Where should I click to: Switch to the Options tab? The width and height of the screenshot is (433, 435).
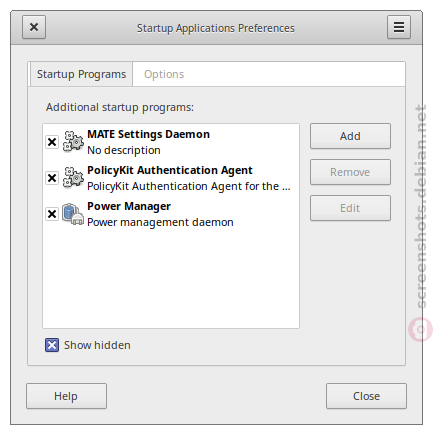(164, 74)
